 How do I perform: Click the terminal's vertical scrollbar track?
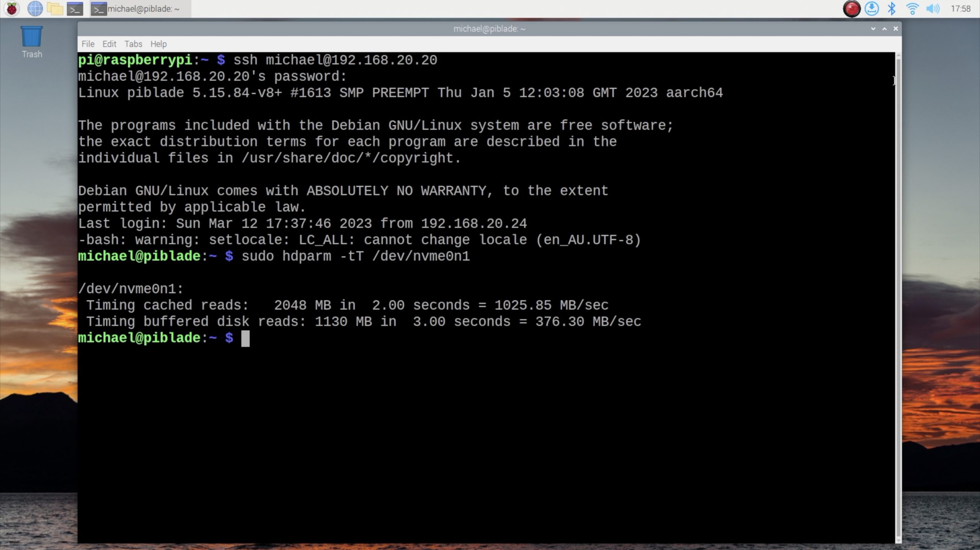[x=898, y=299]
